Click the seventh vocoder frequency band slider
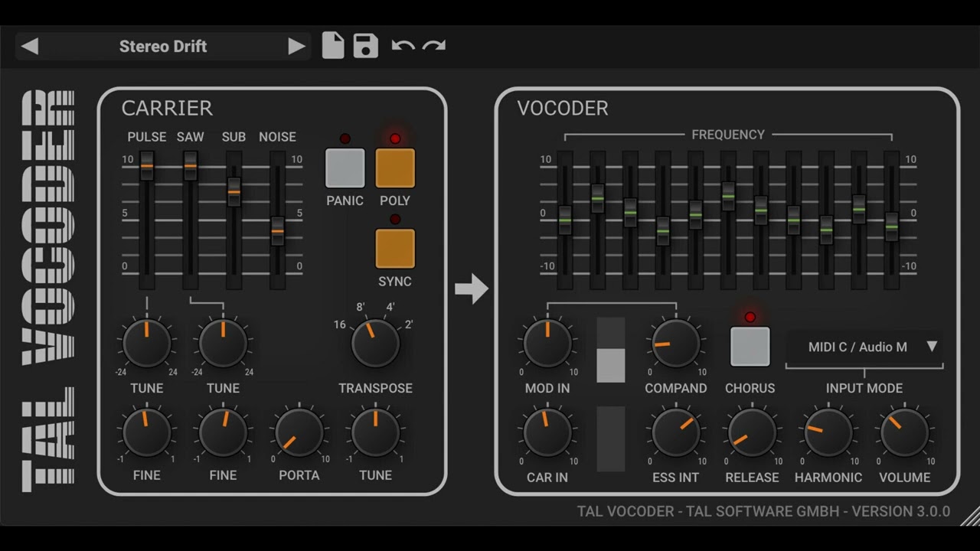The image size is (980, 551). [x=761, y=210]
